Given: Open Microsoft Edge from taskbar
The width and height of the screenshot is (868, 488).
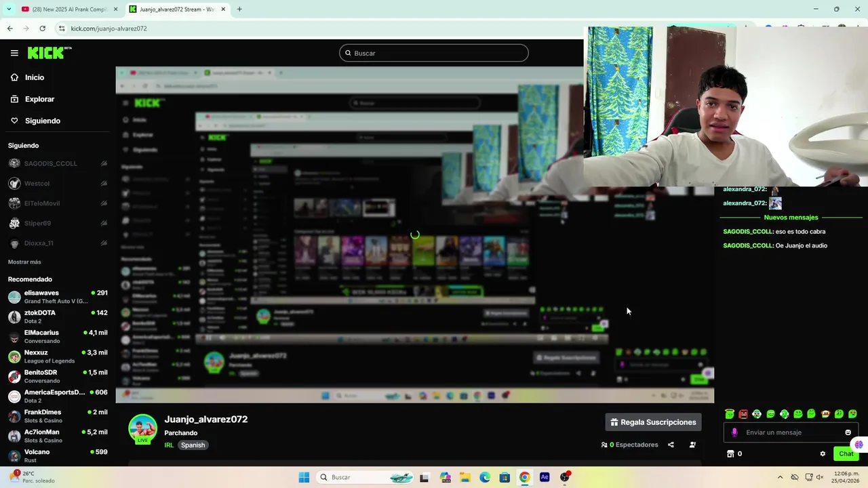Looking at the screenshot, I should (485, 477).
